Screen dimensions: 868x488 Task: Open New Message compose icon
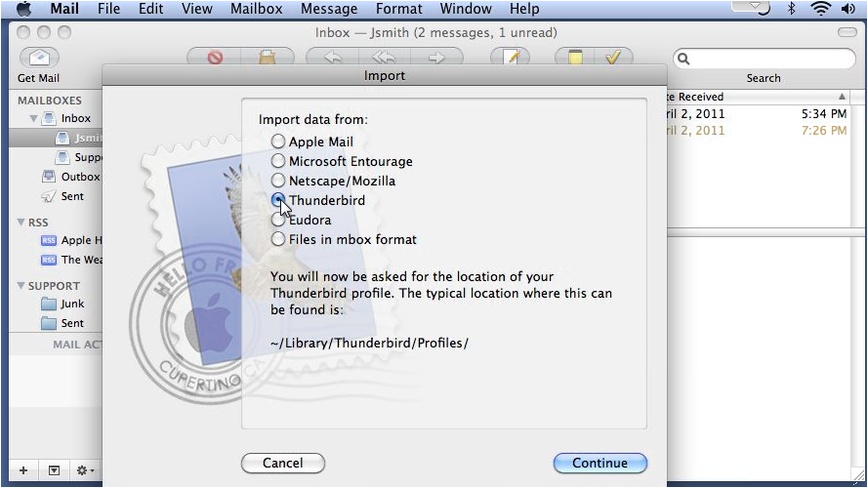tap(511, 57)
